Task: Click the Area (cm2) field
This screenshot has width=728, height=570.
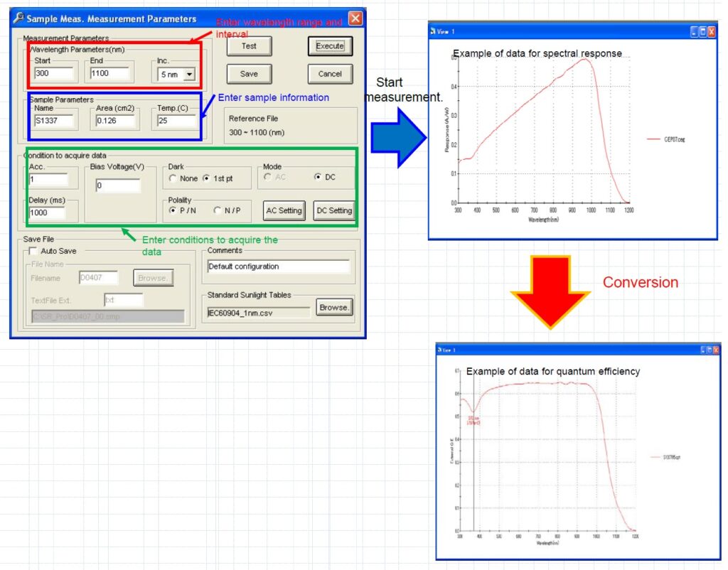Action: tap(115, 121)
